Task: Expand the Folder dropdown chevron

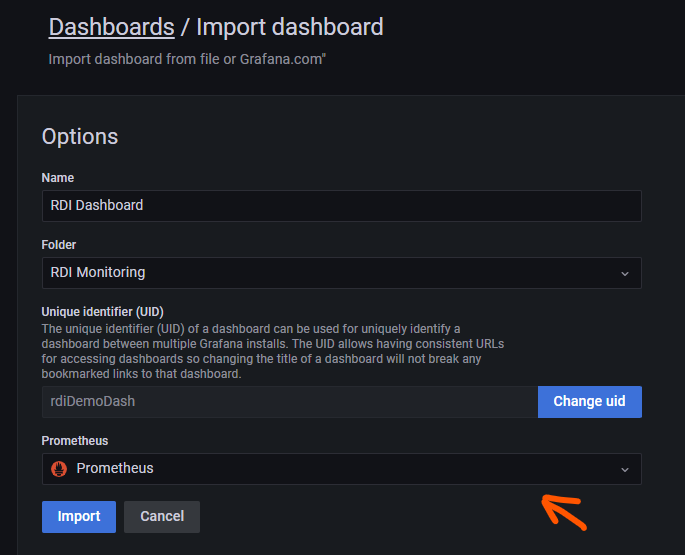Action: (625, 273)
